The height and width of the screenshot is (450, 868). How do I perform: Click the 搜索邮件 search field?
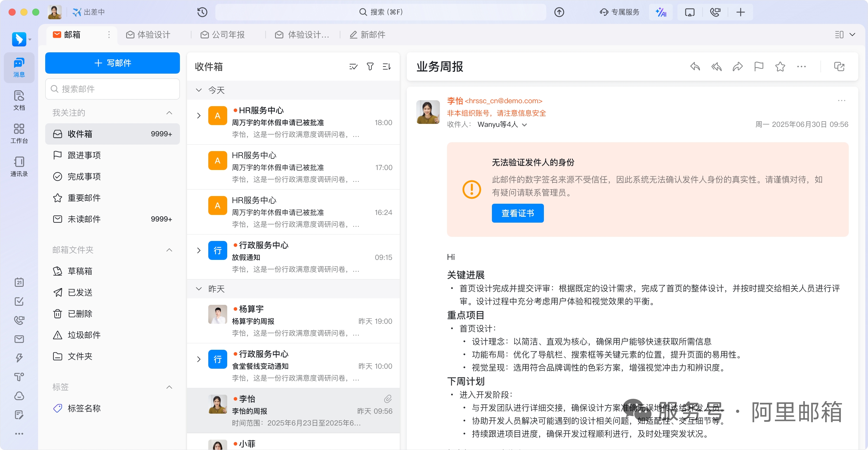(x=112, y=89)
